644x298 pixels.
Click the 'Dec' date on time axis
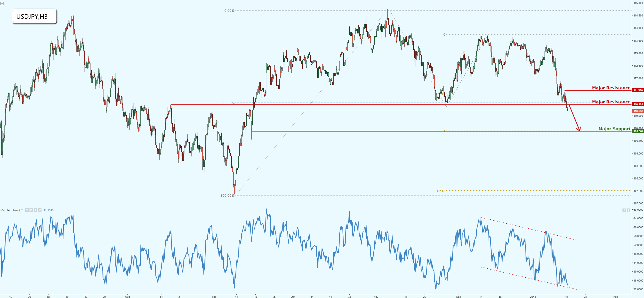[459, 297]
